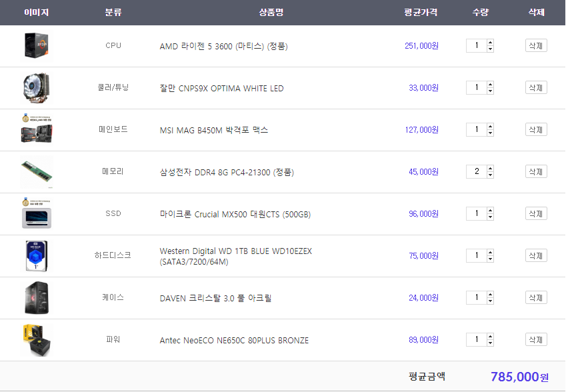Screen dimensions: 566x392
Task: Click the 수량 column header
Action: (x=481, y=12)
